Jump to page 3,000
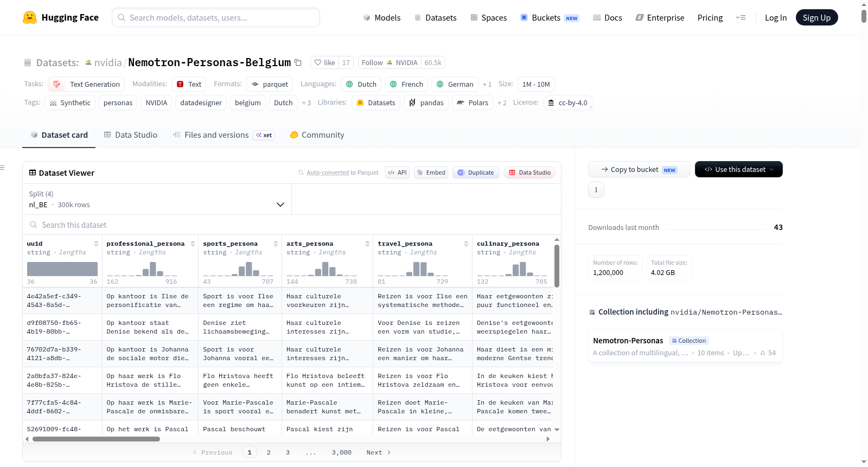This screenshot has height=467, width=868. (342, 452)
